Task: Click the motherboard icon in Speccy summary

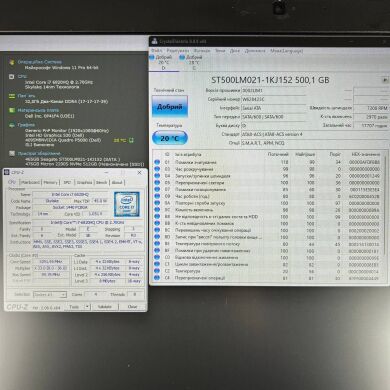Action: tap(12, 110)
